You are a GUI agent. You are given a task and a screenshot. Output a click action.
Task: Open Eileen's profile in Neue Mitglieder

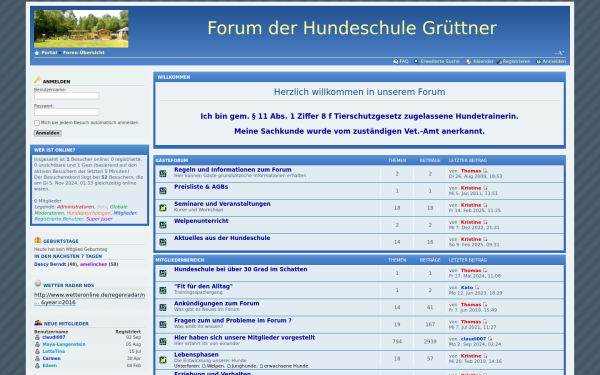(x=50, y=366)
